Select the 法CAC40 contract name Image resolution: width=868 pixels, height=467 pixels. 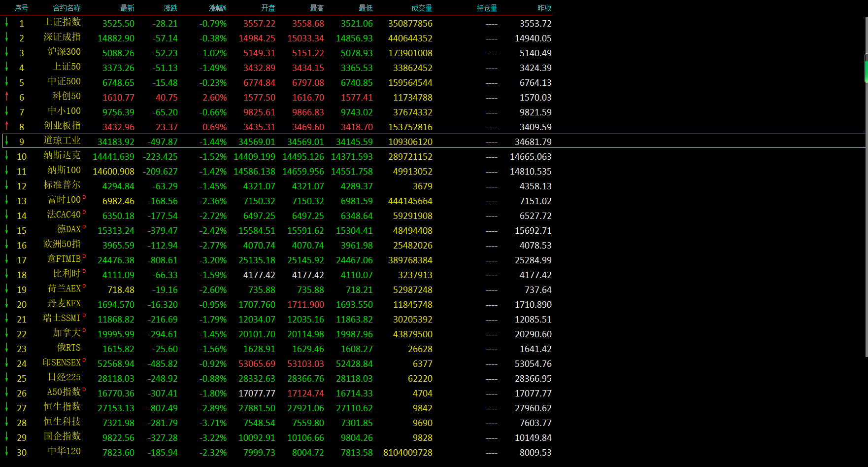(x=64, y=215)
